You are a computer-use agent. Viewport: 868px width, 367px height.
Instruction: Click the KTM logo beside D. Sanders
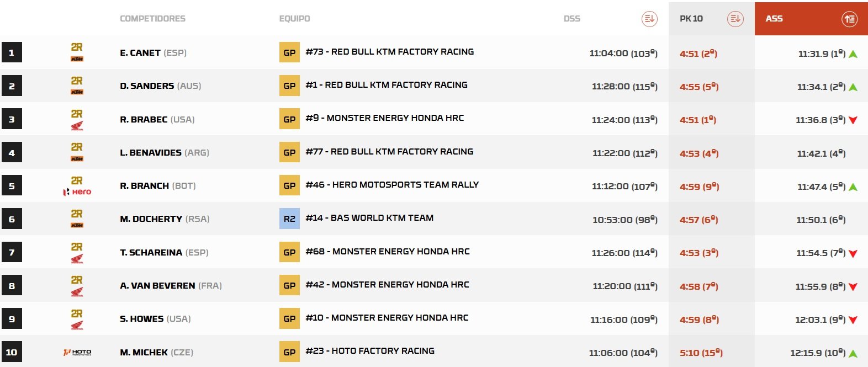77,92
